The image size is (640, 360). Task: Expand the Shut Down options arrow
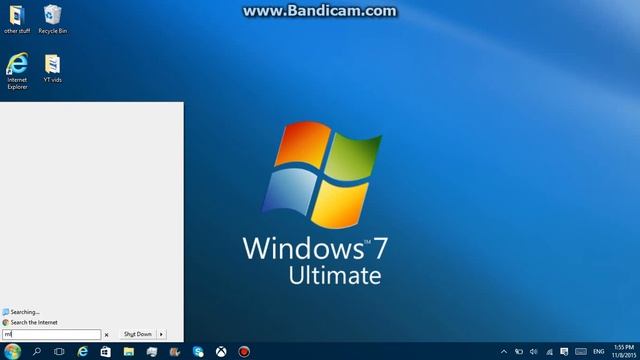pyautogui.click(x=162, y=334)
